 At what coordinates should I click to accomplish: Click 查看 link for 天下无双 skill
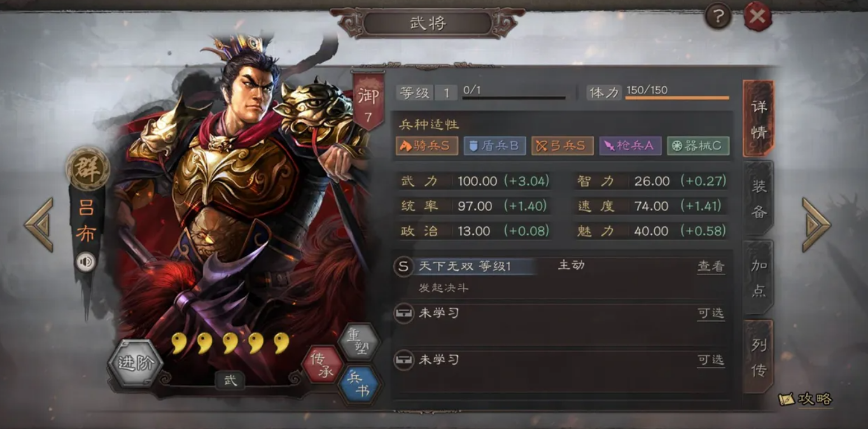tap(711, 267)
